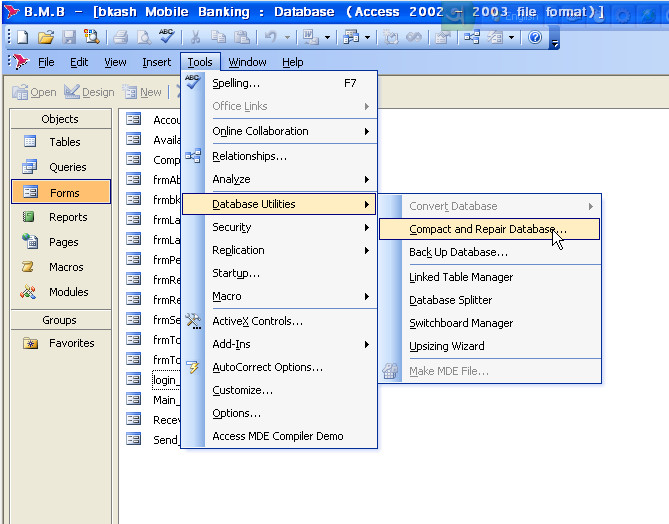Launch the Upsizing Wizard
Screen dimensions: 669x524
click(489, 346)
